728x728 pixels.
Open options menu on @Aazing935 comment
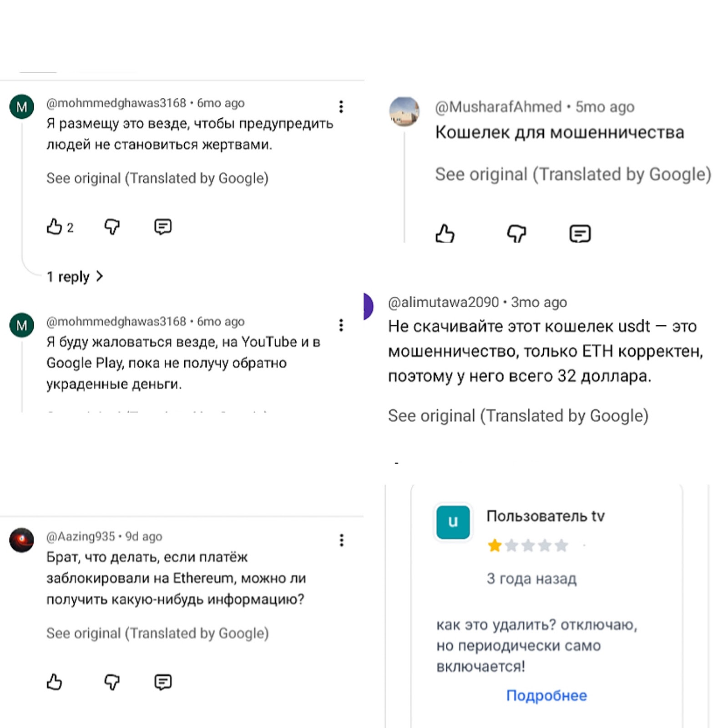coord(341,540)
